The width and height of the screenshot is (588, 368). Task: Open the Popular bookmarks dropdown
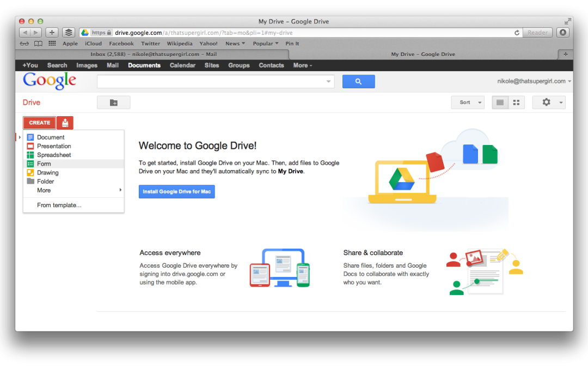pos(266,44)
